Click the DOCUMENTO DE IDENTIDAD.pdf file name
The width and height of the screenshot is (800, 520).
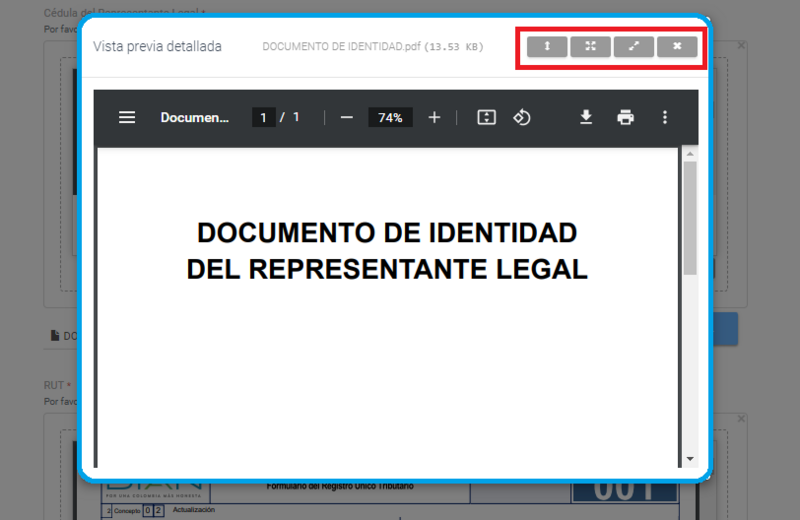pos(341,46)
